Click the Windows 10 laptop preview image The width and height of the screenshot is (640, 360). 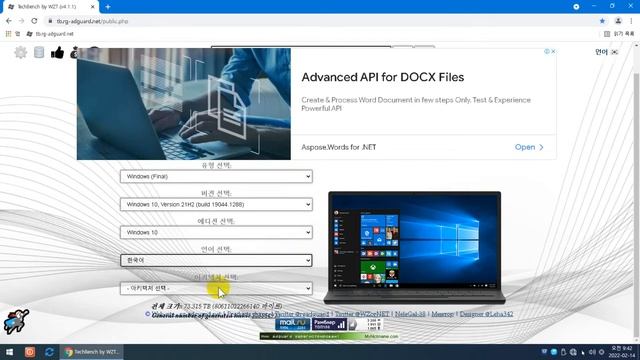[414, 247]
